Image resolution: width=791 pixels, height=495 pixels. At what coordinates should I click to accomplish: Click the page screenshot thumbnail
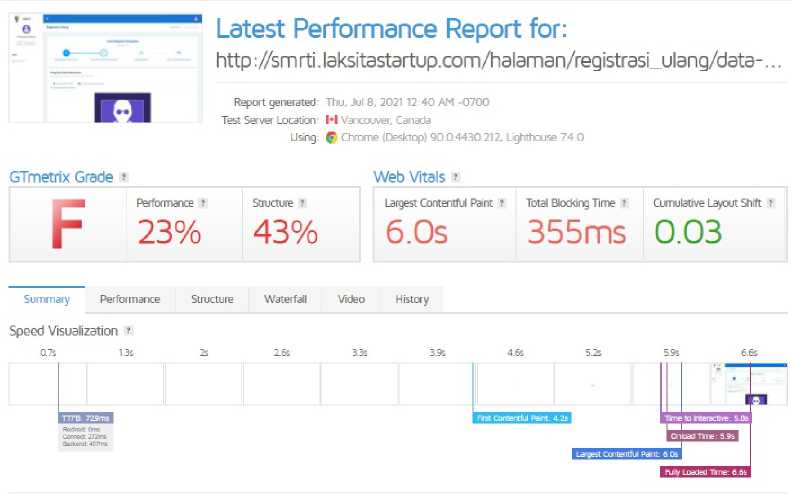101,68
